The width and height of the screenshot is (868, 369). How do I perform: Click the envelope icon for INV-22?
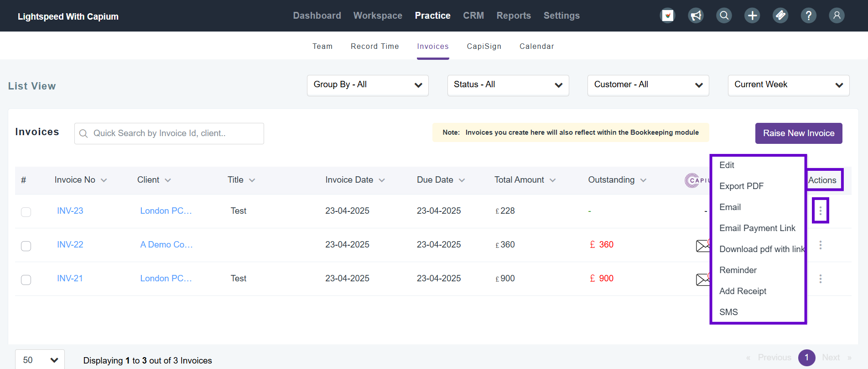[703, 245]
